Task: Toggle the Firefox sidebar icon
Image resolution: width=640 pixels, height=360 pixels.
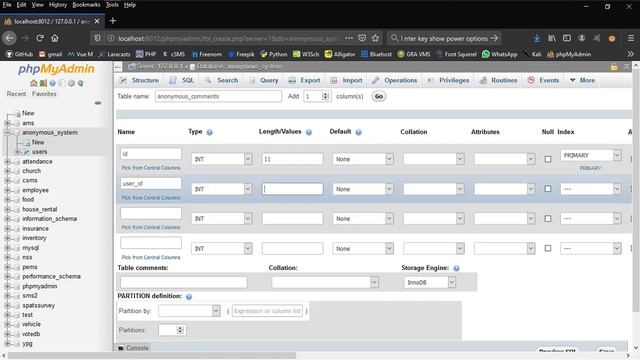Action: point(567,38)
